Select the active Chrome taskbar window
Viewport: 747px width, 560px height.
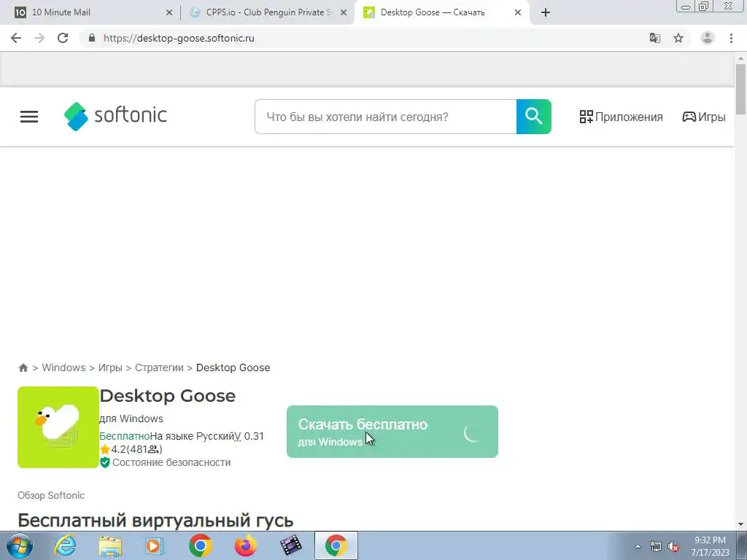pyautogui.click(x=336, y=545)
